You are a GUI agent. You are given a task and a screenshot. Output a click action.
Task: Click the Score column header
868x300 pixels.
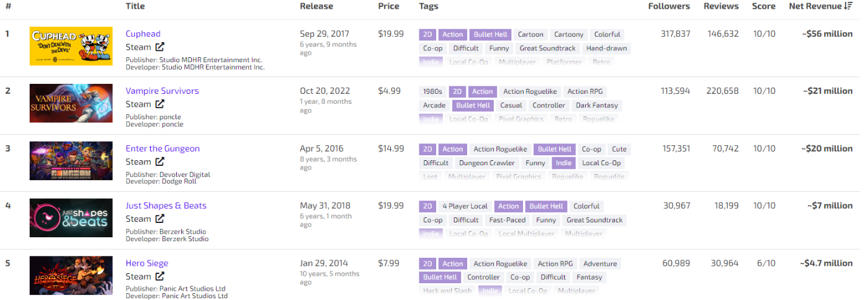(764, 6)
